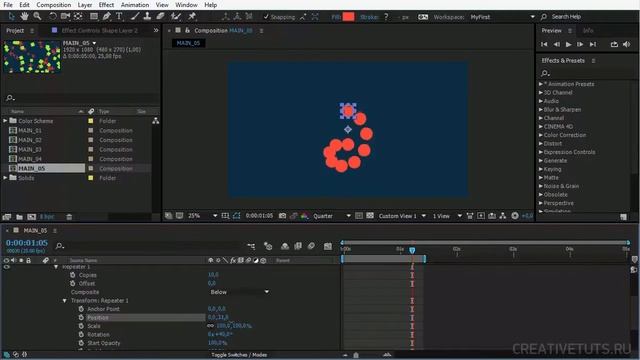640x360 pixels.
Task: Select the Roto Brush tool
Action: point(176,16)
